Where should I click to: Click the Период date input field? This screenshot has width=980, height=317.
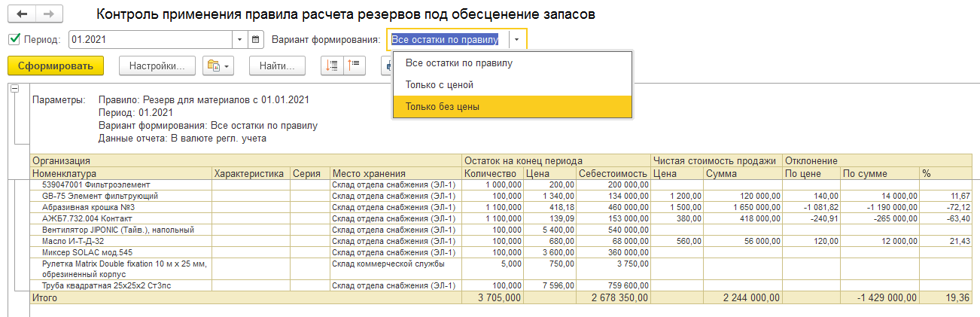[151, 39]
